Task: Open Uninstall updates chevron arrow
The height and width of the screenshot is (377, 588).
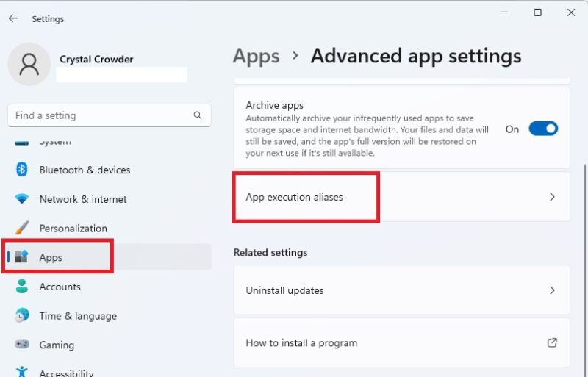Action: tap(552, 290)
